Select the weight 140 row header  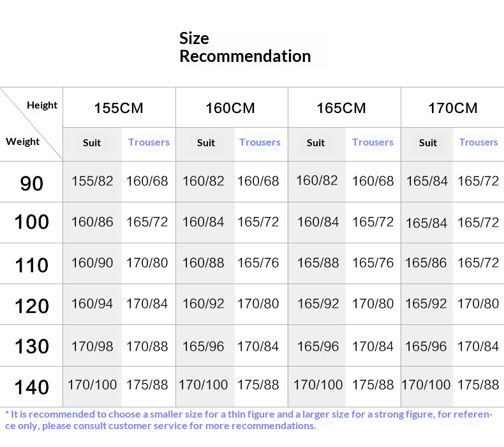31,387
